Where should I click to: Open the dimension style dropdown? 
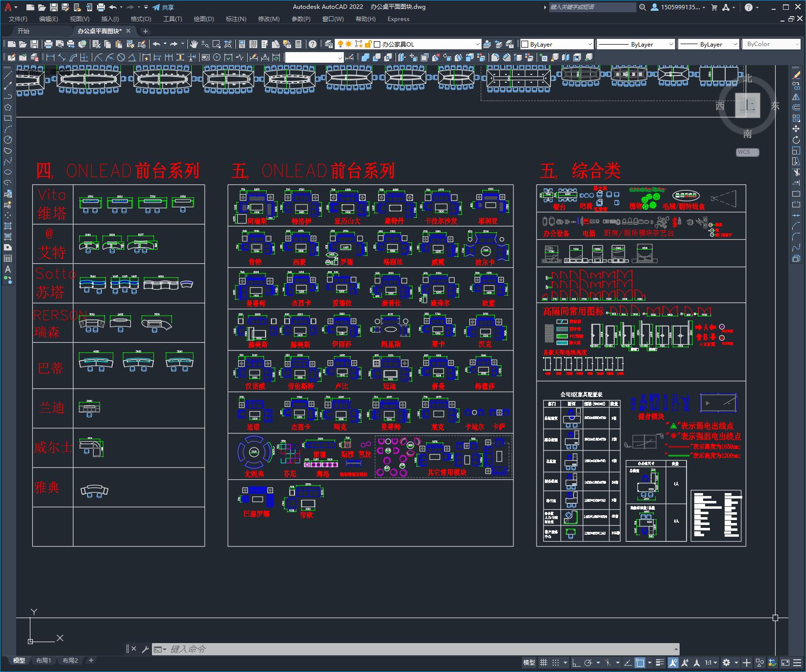(x=314, y=57)
